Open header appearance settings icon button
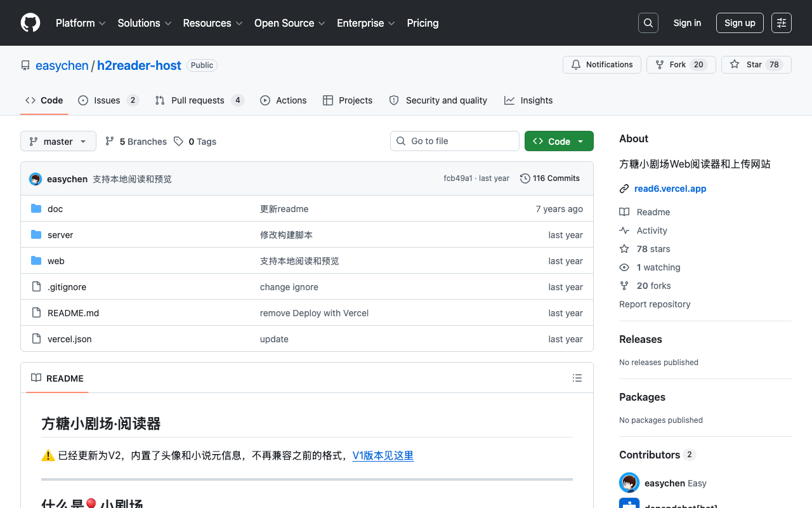812x508 pixels. [782, 23]
